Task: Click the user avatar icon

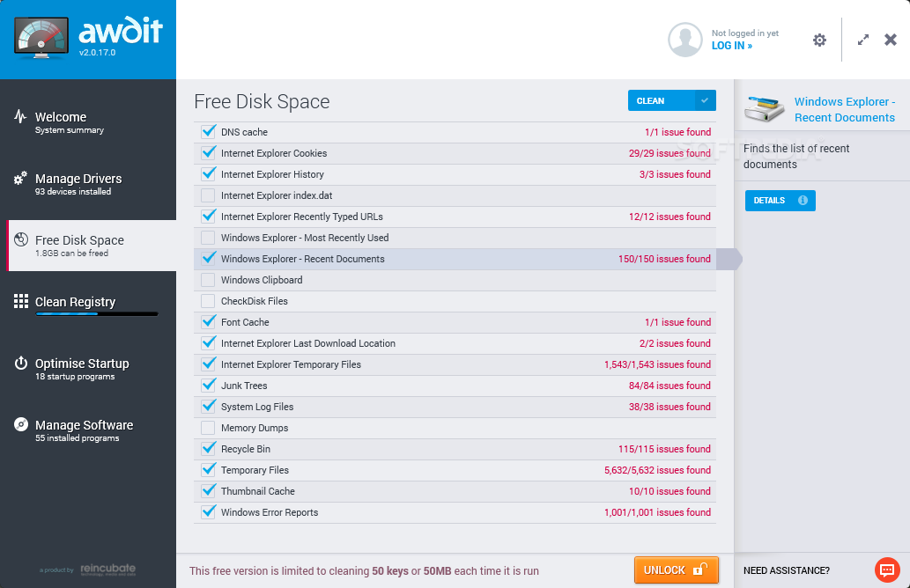Action: (685, 40)
